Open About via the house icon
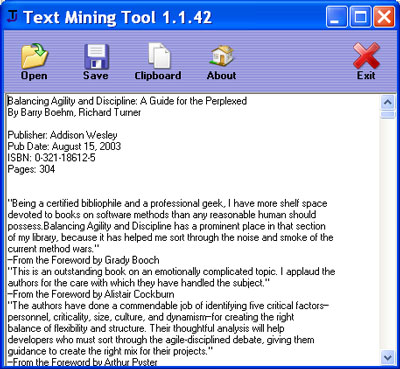Image resolution: width=400 pixels, height=369 pixels. tap(222, 56)
